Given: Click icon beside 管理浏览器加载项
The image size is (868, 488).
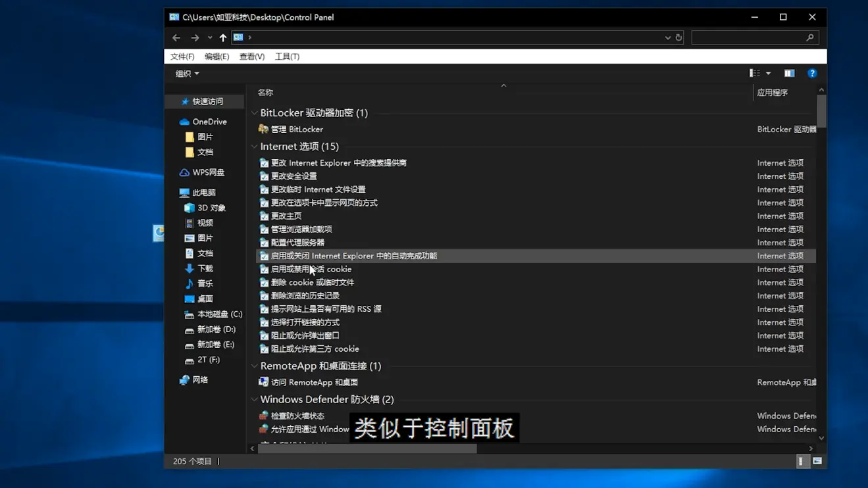Looking at the screenshot, I should 264,230.
